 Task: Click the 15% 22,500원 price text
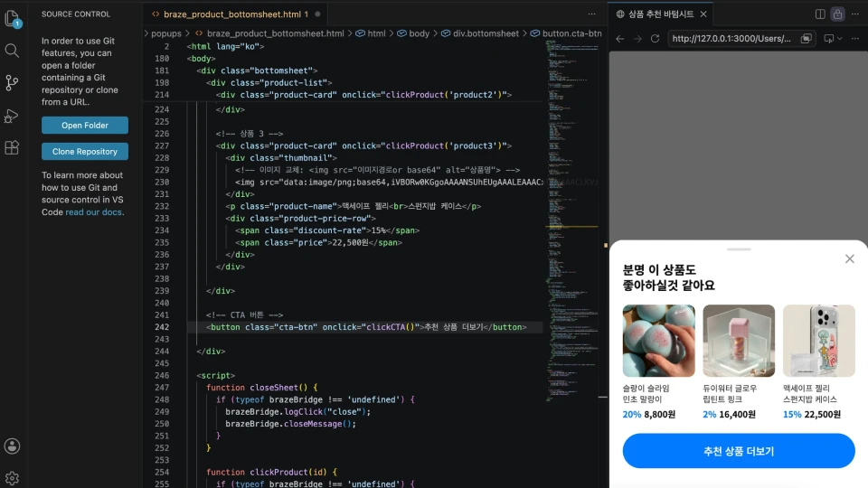point(812,415)
